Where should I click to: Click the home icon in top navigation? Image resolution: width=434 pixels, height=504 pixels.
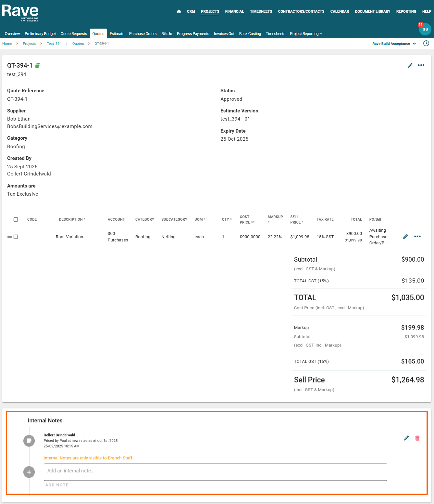pos(179,11)
